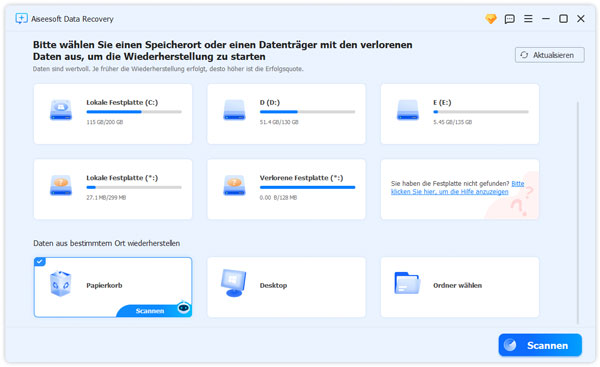Click the 27.1 MB/299 MB size text

(106, 197)
